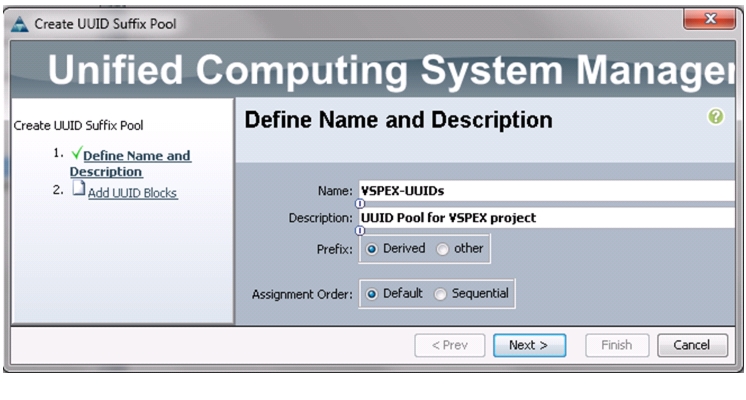The height and width of the screenshot is (400, 746).
Task: Click the info marker below the Description field
Action: [x=360, y=231]
